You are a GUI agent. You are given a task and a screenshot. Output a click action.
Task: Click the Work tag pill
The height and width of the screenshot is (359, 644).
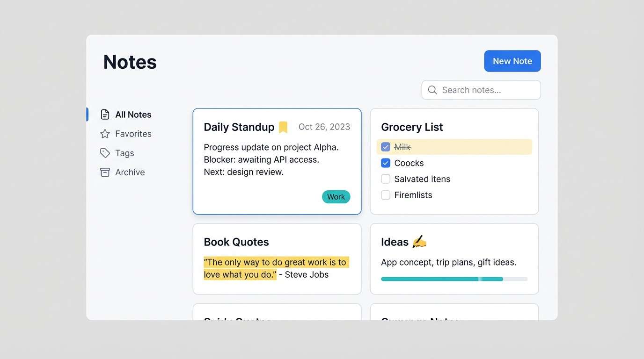click(x=336, y=196)
